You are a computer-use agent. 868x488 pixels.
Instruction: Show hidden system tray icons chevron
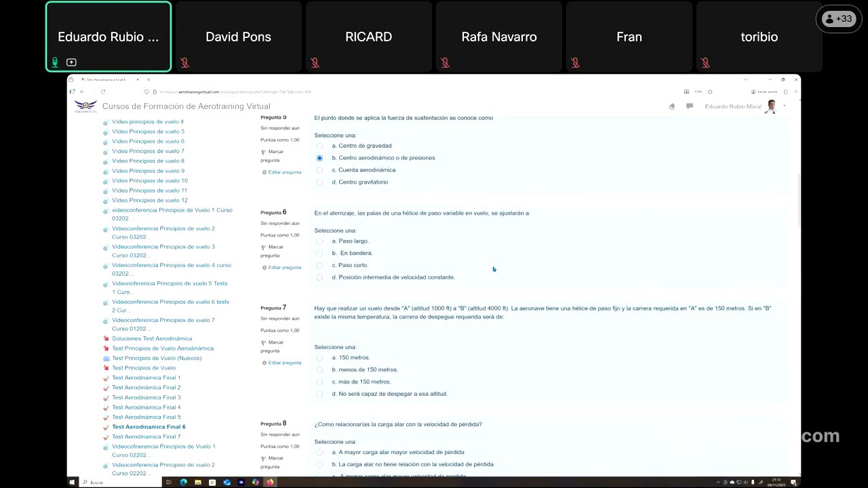coord(719,483)
